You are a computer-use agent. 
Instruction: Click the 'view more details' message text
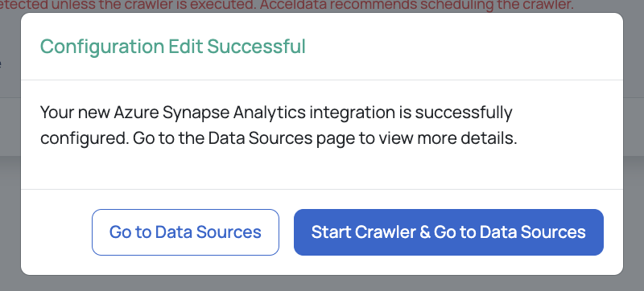448,138
